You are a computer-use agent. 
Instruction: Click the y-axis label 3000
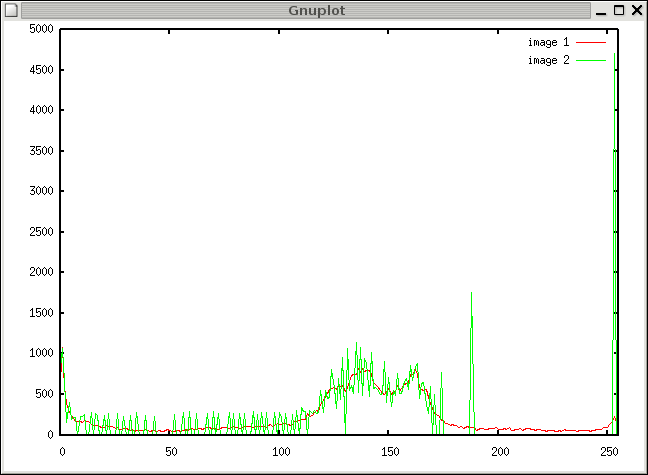click(41, 191)
